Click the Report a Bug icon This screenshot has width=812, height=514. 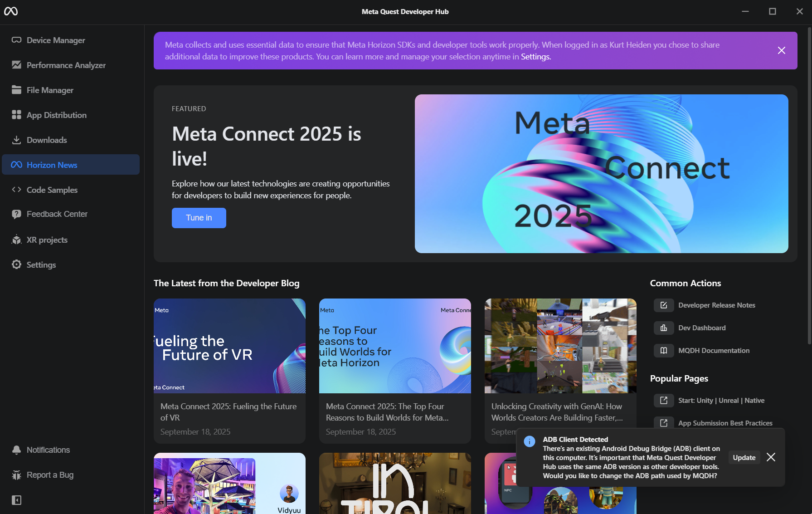click(x=17, y=475)
